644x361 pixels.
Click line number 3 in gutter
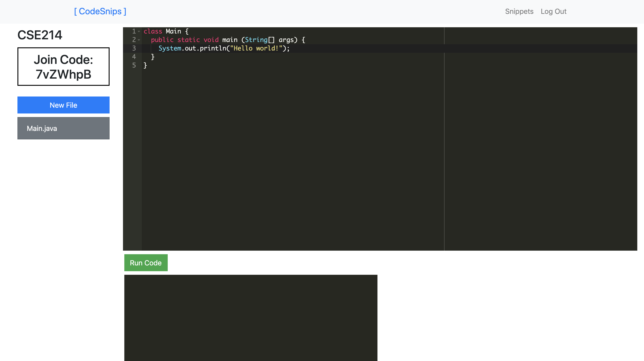[x=134, y=48]
